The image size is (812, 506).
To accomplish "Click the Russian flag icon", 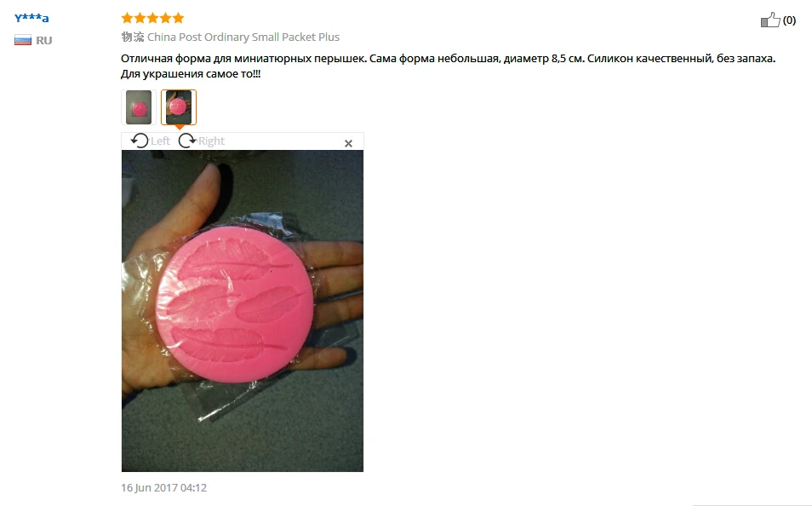I will coord(23,40).
